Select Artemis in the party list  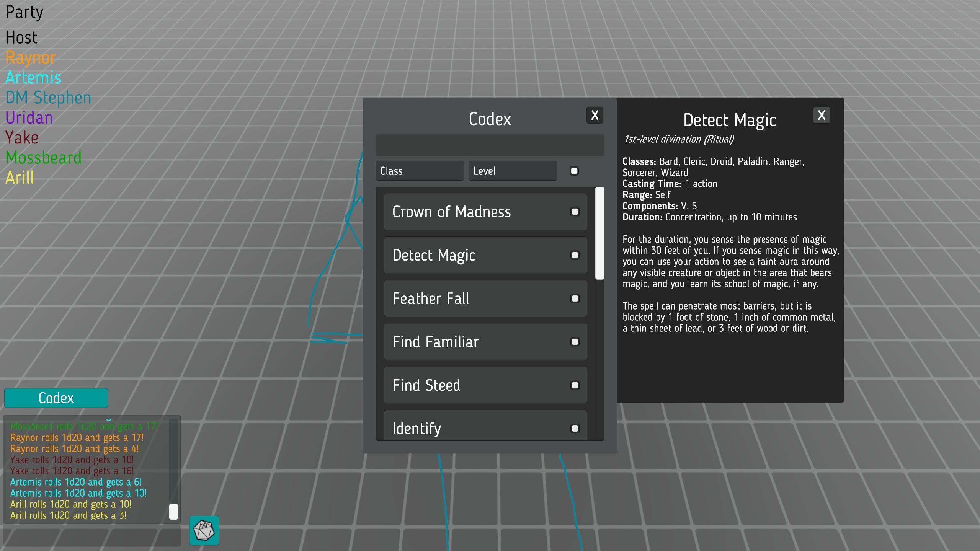coord(33,78)
